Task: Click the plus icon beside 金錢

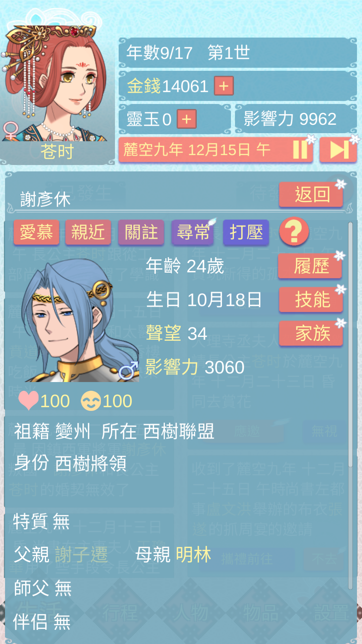Action: pyautogui.click(x=224, y=86)
